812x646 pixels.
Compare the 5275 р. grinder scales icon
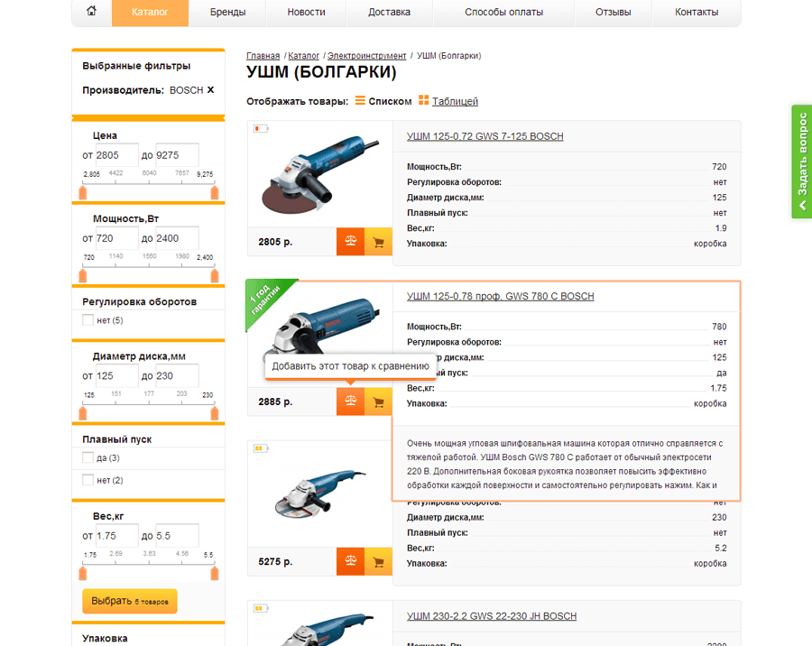point(351,561)
